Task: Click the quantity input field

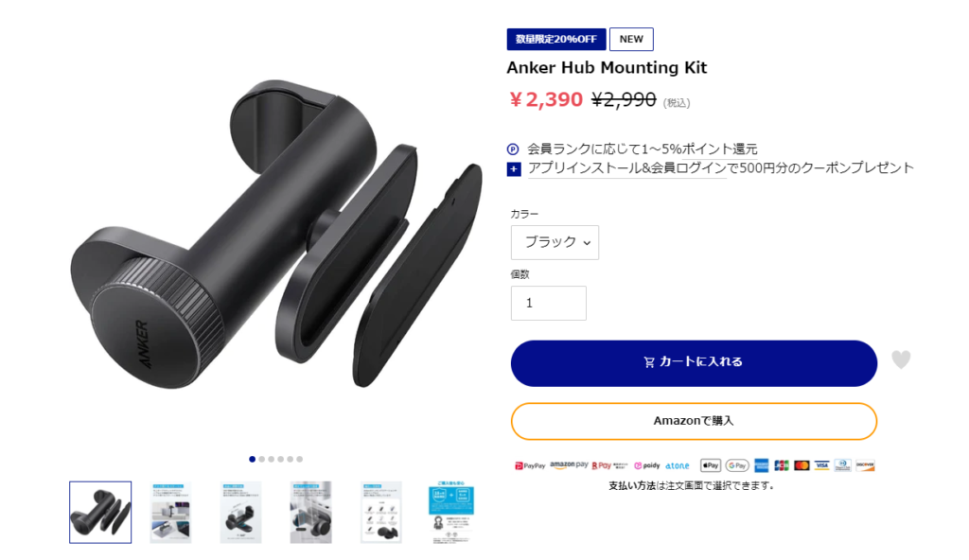Action: tap(549, 303)
